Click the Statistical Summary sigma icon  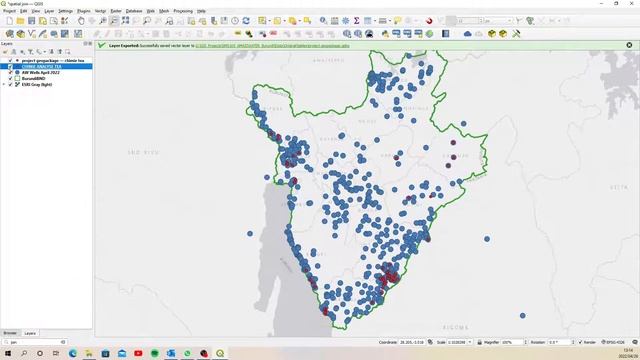point(356,21)
